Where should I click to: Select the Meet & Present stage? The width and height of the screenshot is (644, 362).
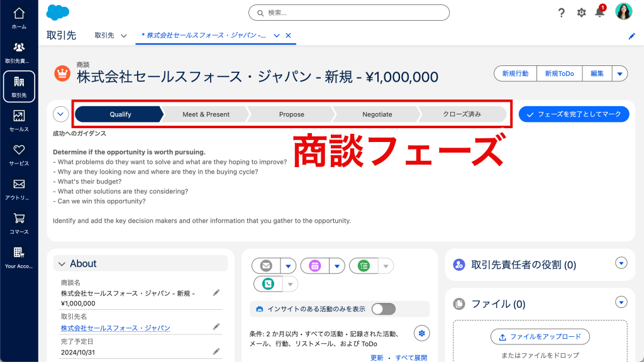point(206,114)
